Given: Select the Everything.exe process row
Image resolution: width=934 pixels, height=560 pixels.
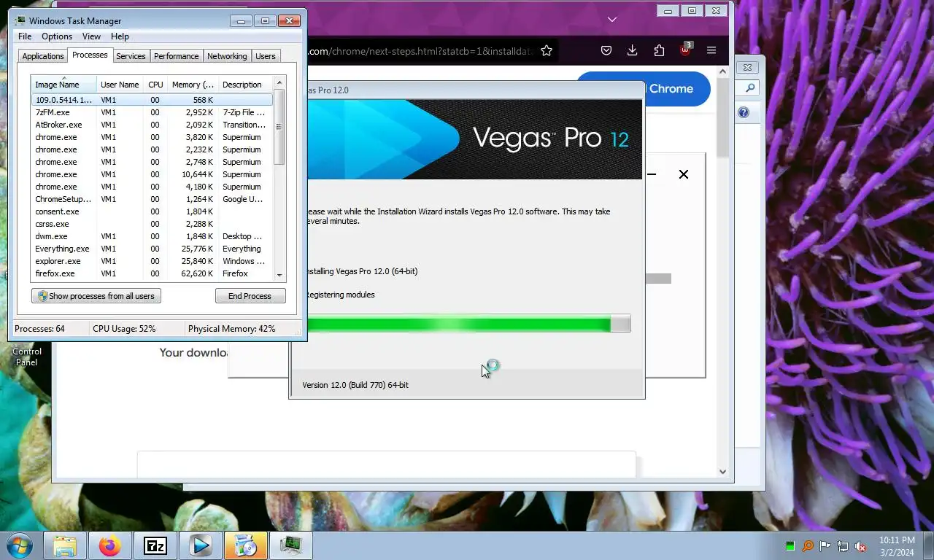Looking at the screenshot, I should tap(152, 249).
